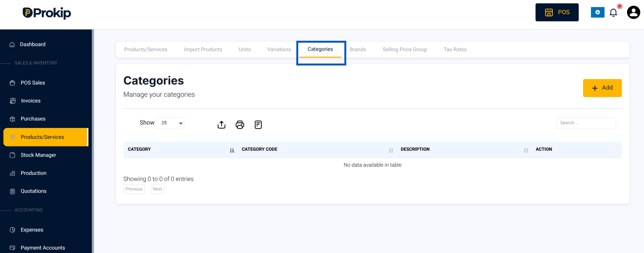Switch to Brands tab
This screenshot has height=253, width=644.
tap(358, 50)
